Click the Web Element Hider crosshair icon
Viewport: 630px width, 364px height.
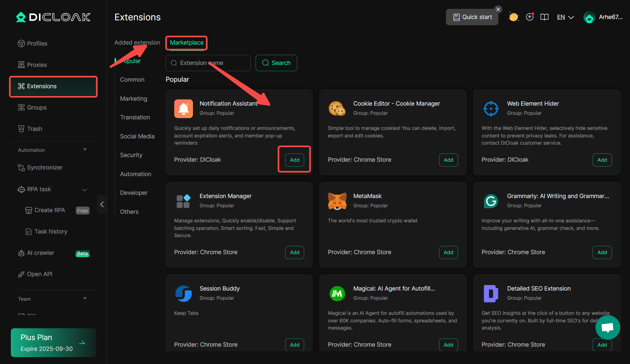click(491, 109)
